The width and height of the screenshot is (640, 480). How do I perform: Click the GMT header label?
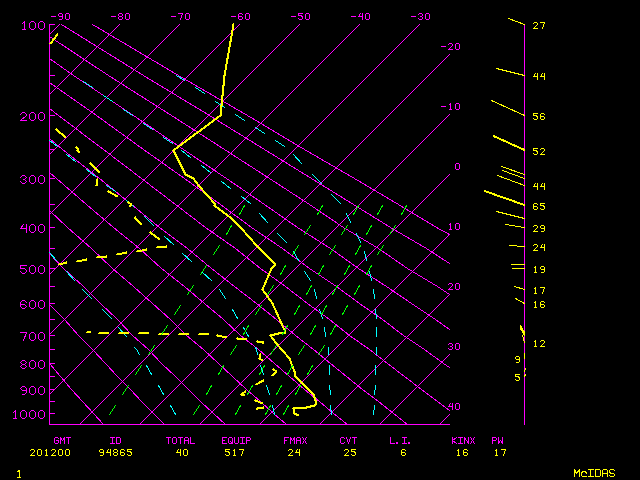(x=62, y=440)
